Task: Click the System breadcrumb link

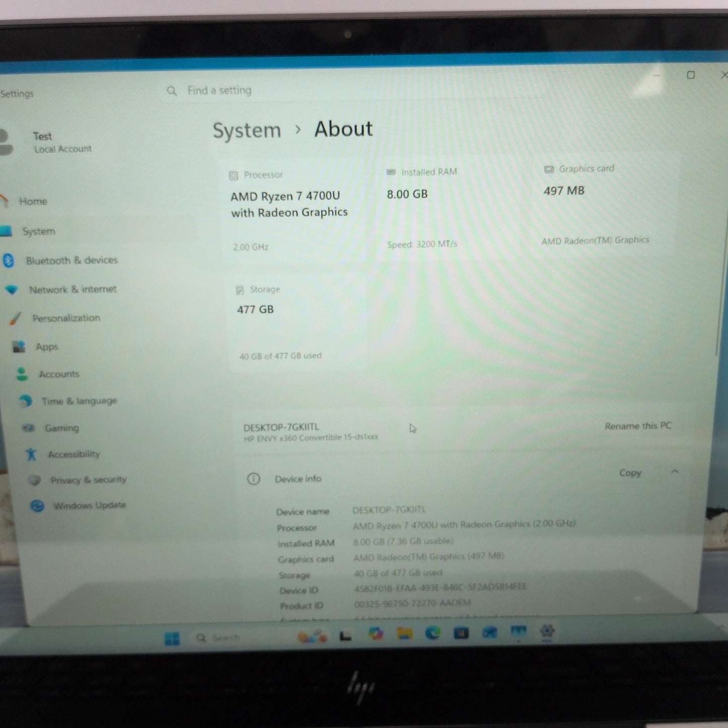Action: point(247,130)
